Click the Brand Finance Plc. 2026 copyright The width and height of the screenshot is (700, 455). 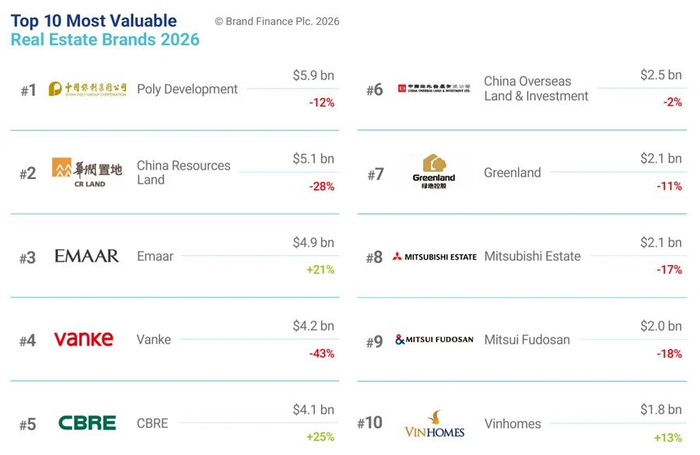pos(277,21)
